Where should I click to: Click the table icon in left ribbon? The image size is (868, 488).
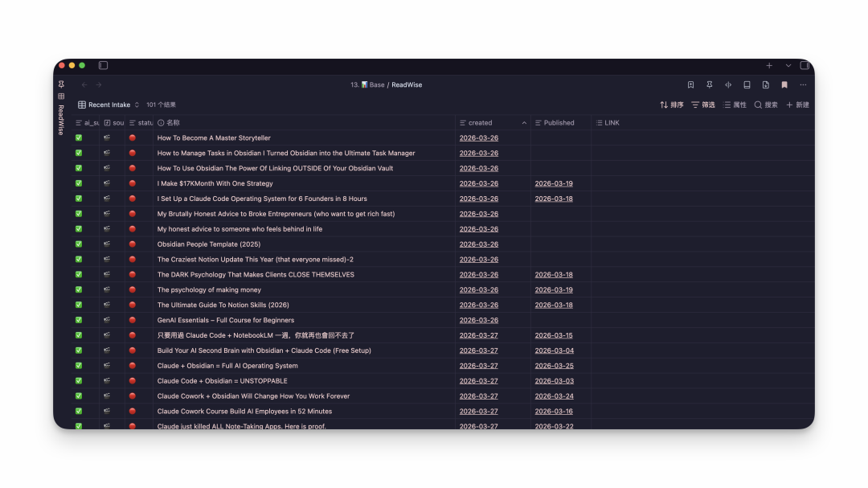tap(61, 96)
